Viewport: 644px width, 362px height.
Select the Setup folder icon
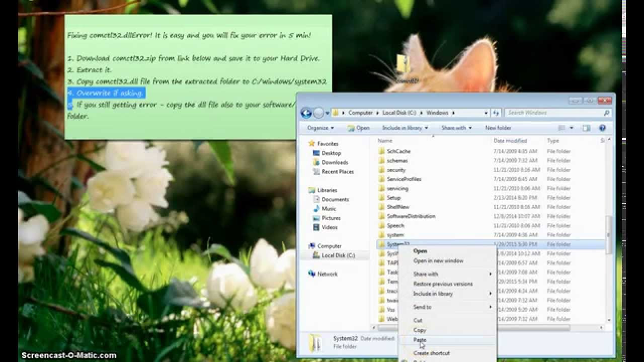(381, 198)
